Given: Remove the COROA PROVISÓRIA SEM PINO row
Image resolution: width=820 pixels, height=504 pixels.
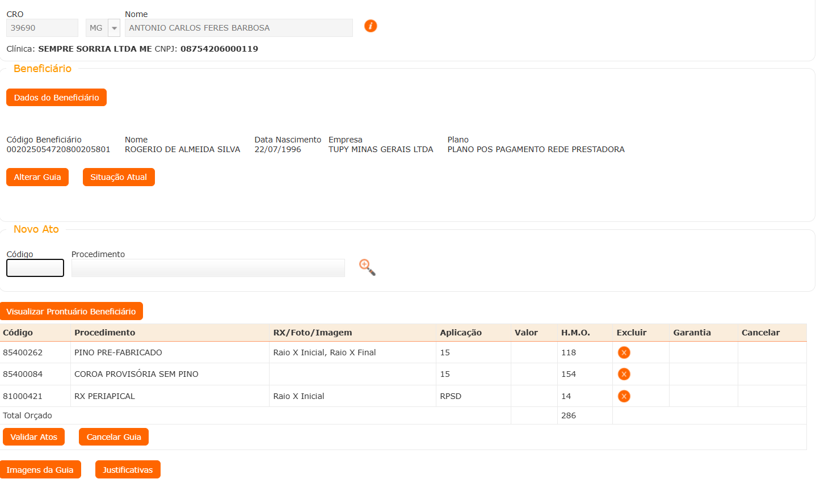Looking at the screenshot, I should [x=624, y=374].
